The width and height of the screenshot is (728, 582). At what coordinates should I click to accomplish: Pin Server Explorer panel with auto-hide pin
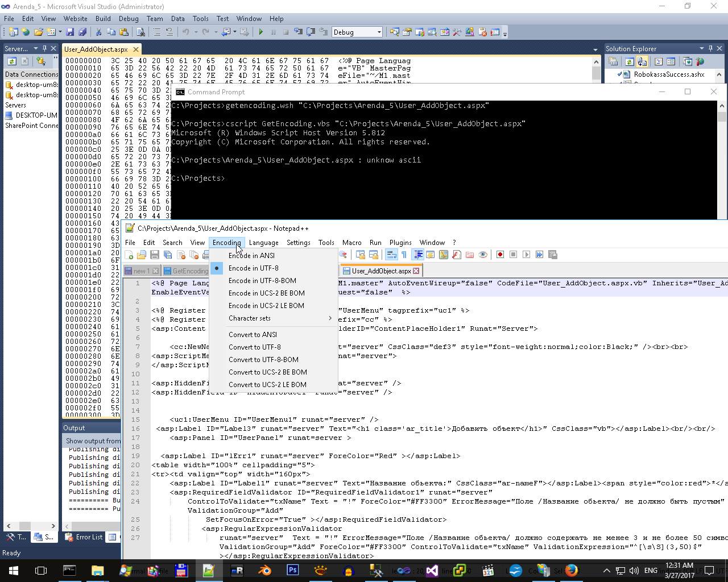(x=44, y=48)
